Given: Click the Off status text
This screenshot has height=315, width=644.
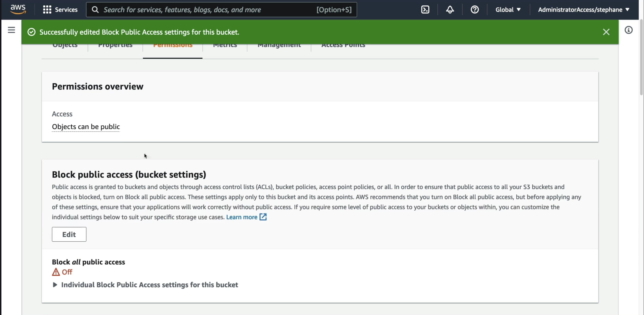Looking at the screenshot, I should coord(67,272).
